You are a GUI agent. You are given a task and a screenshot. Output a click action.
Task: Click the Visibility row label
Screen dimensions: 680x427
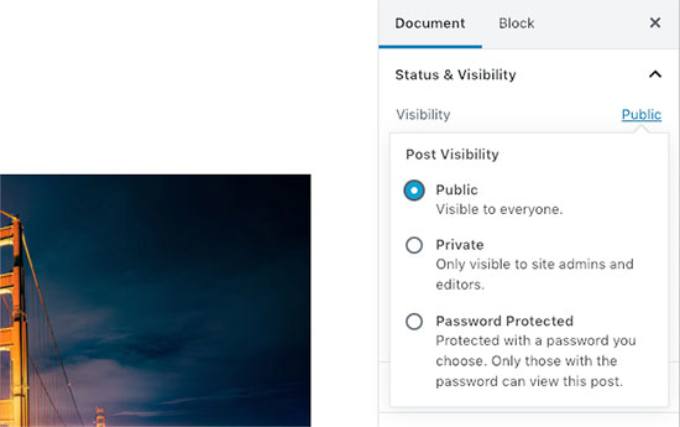click(423, 115)
